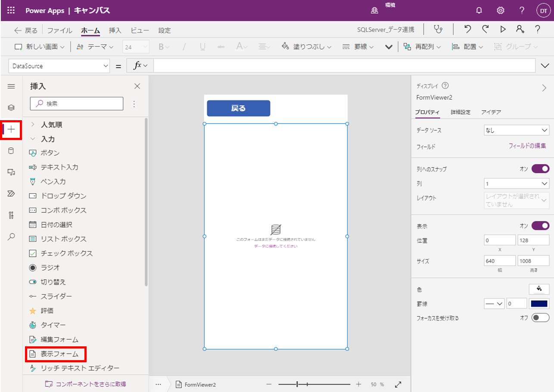Image resolution: width=554 pixels, height=392 pixels.
Task: Open the media sidebar icon
Action: 11,172
